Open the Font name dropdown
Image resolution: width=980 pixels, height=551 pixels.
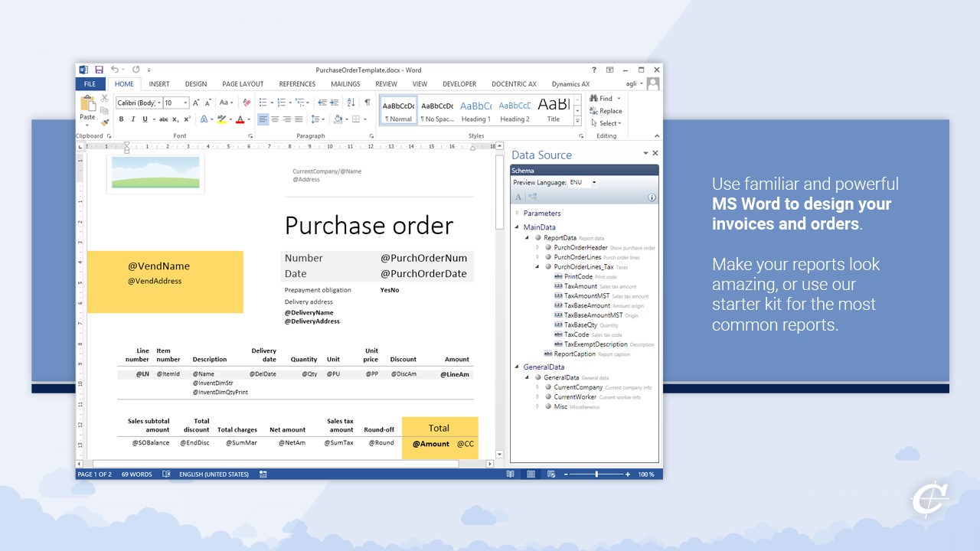click(159, 103)
